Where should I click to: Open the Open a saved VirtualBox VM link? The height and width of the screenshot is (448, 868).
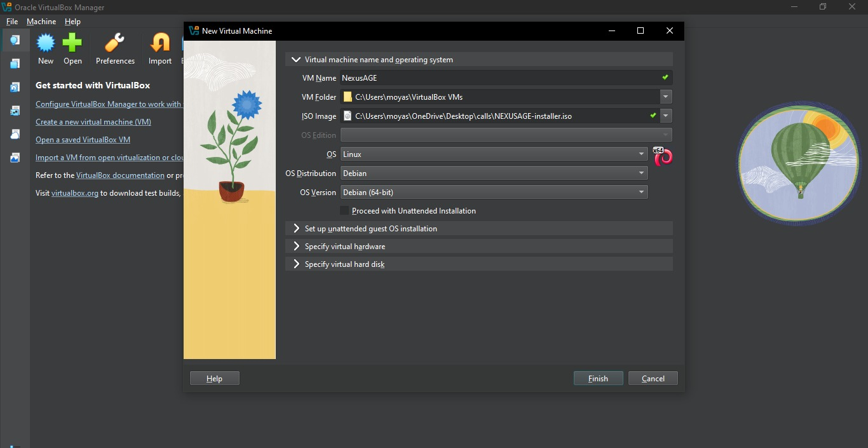[83, 140]
